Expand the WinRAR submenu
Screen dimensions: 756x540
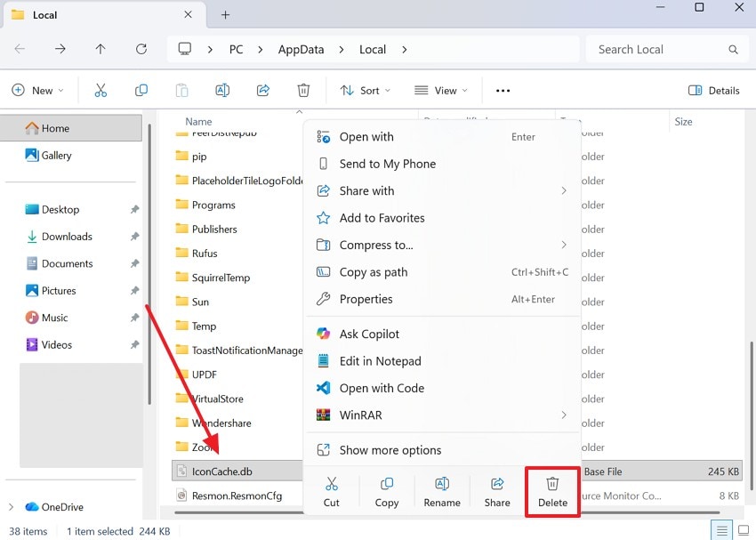(564, 415)
